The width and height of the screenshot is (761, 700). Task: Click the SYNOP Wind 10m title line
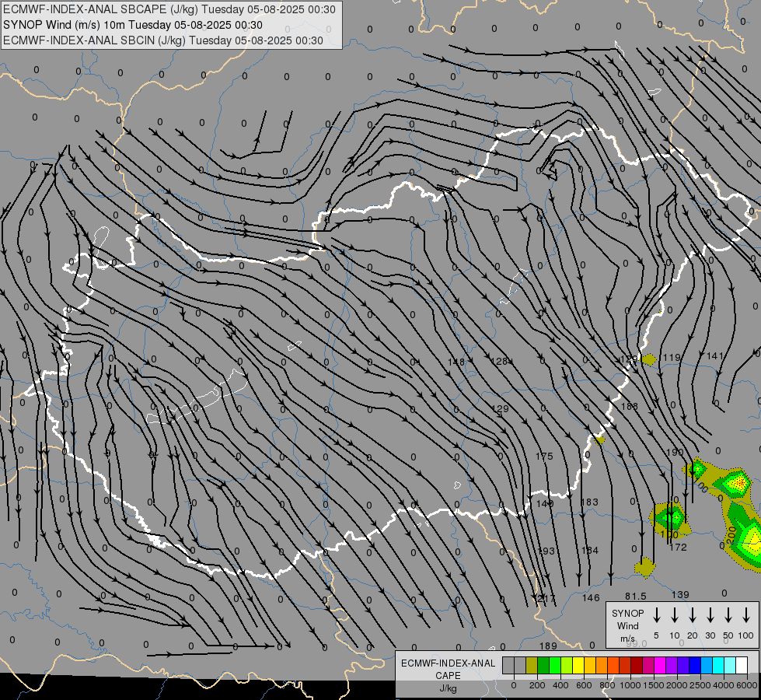click(132, 25)
